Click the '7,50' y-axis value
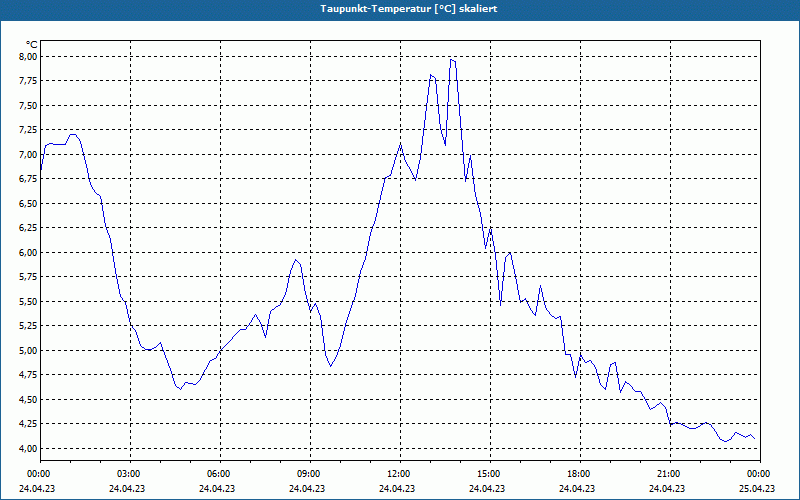The image size is (800, 500). pos(29,106)
